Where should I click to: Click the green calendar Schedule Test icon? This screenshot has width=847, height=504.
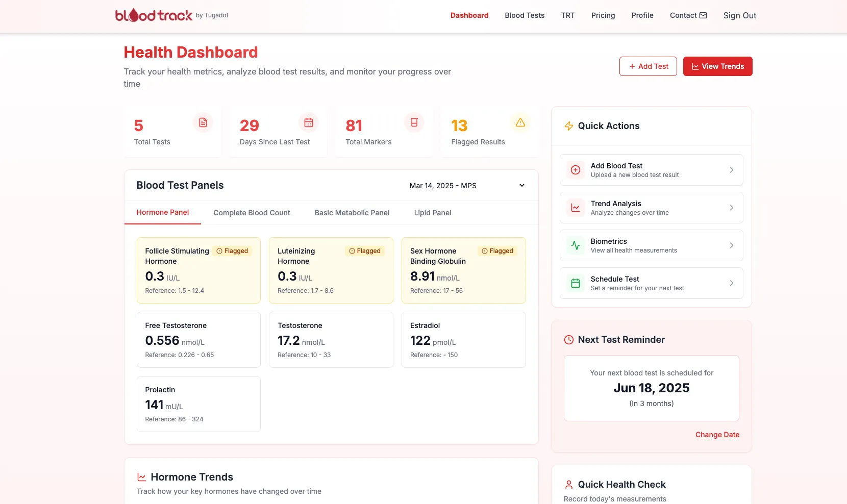coord(576,283)
